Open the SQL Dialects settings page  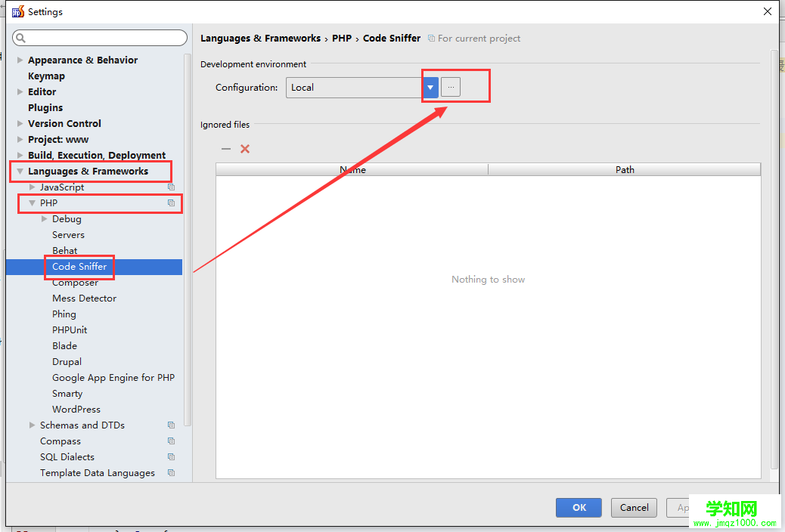point(67,457)
